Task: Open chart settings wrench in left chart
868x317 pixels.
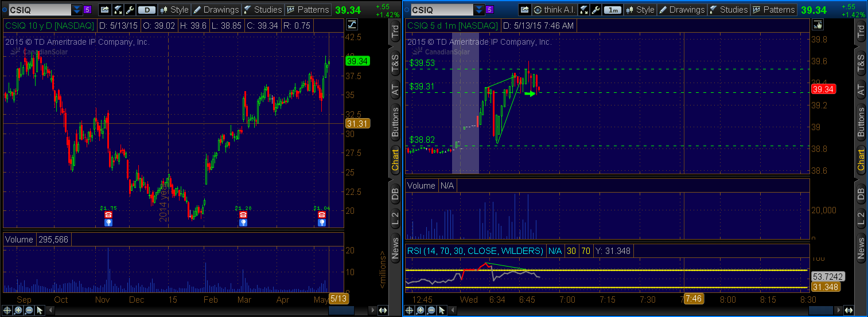Action: pyautogui.click(x=130, y=10)
